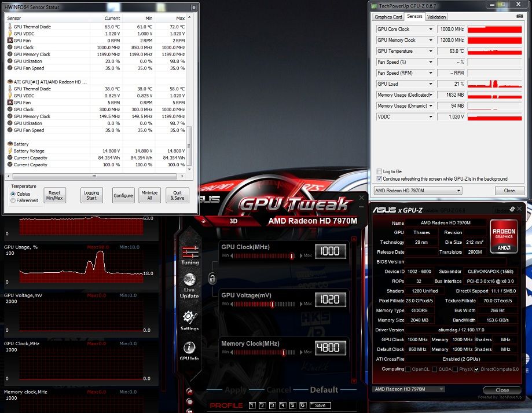Image resolution: width=532 pixels, height=413 pixels.
Task: Toggle Continue refreshing in background checkbox
Action: 379,179
